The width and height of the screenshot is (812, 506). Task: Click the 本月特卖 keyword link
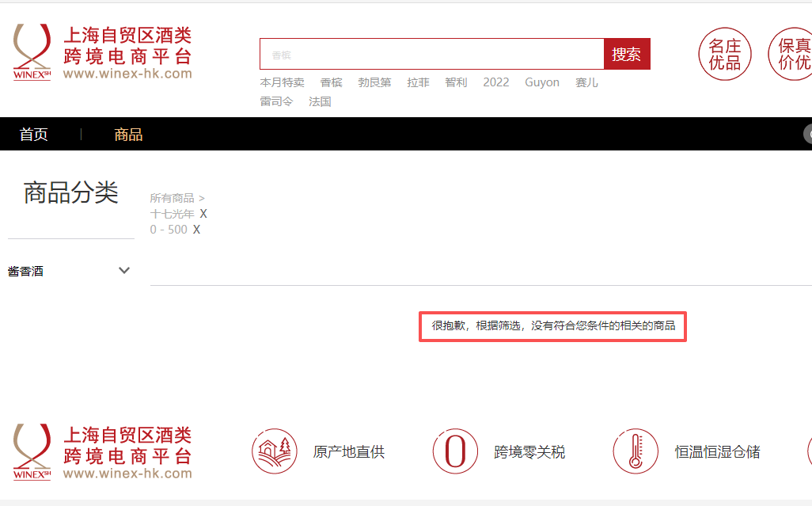coord(282,82)
